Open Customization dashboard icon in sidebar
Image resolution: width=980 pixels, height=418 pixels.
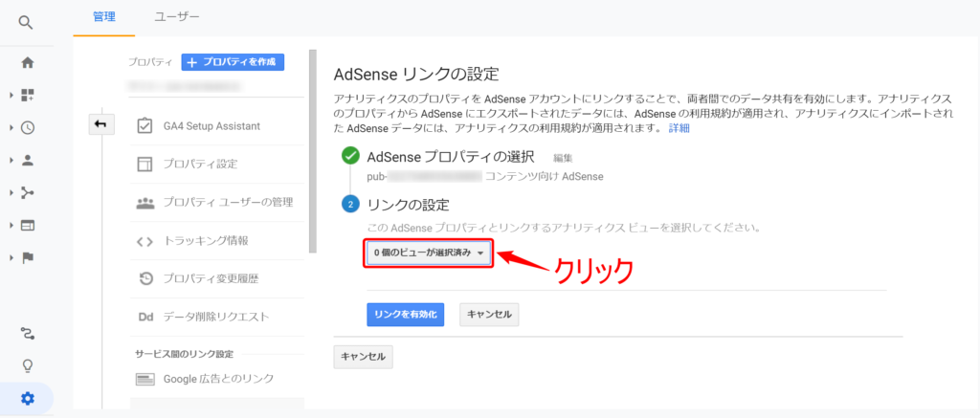pos(28,95)
